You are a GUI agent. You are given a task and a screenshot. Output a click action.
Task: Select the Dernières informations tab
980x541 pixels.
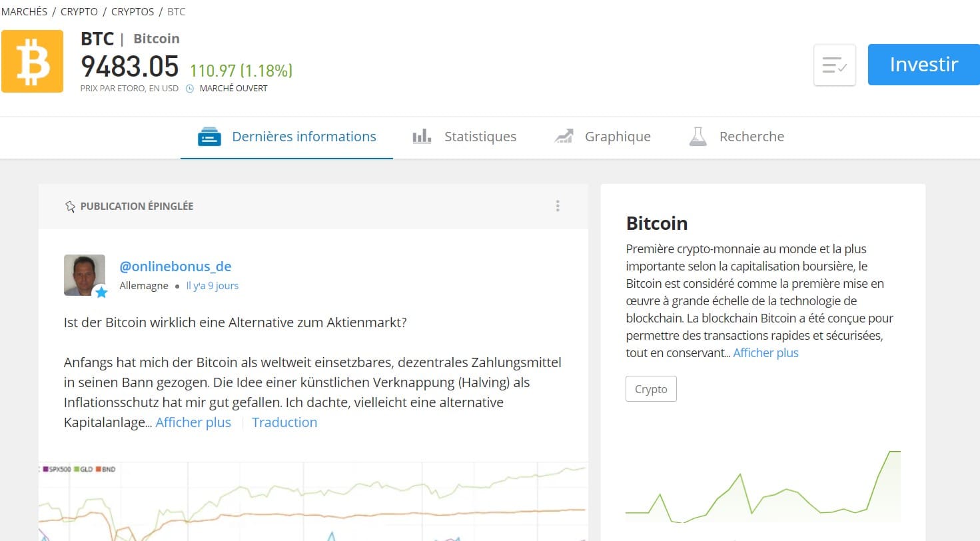pos(286,137)
